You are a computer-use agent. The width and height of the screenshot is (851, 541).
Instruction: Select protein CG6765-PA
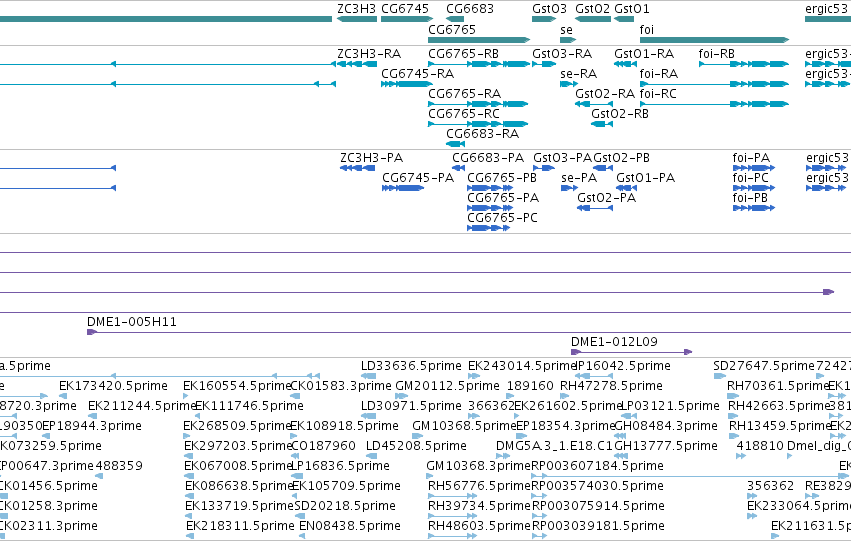pyautogui.click(x=503, y=198)
